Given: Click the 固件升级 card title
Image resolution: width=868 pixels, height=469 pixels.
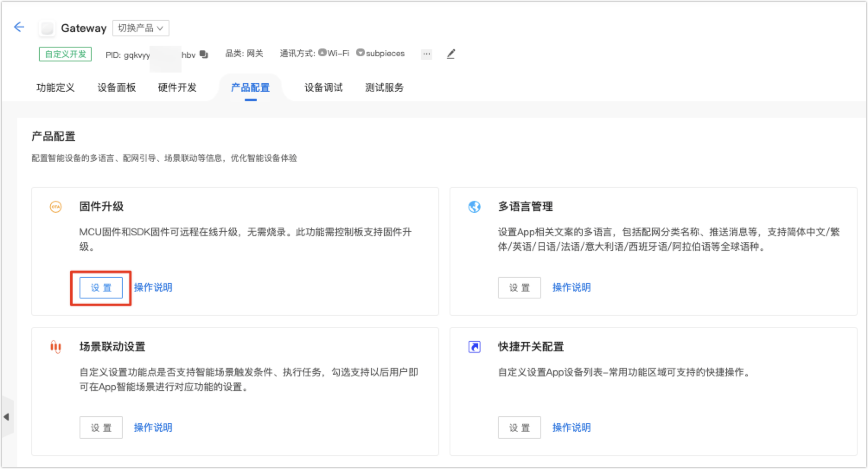Looking at the screenshot, I should point(102,206).
